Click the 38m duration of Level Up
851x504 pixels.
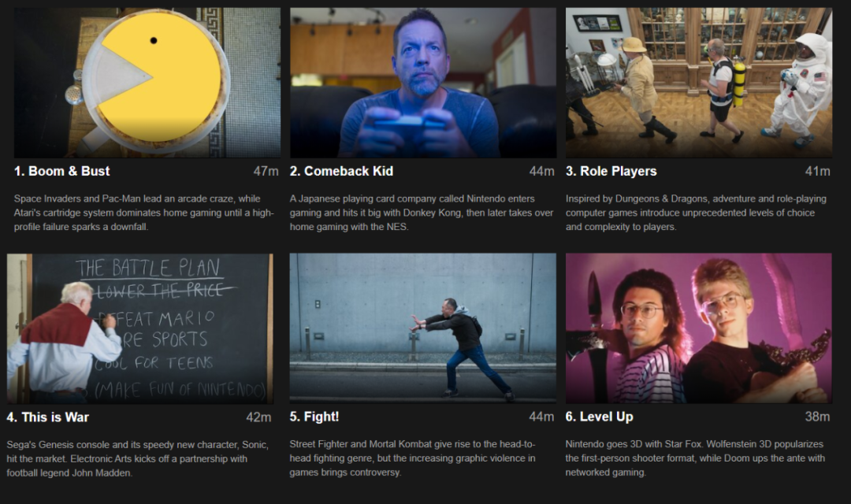(x=817, y=417)
